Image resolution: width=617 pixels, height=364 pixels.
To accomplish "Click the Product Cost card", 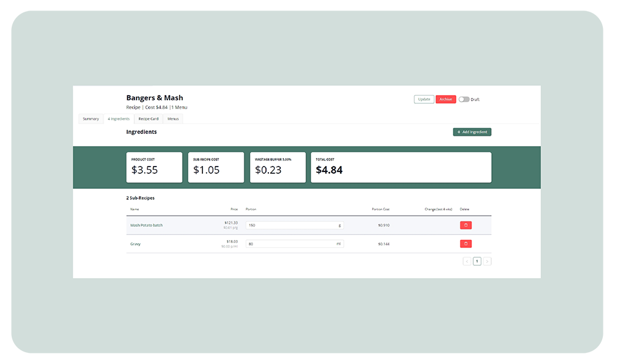I will tap(154, 167).
